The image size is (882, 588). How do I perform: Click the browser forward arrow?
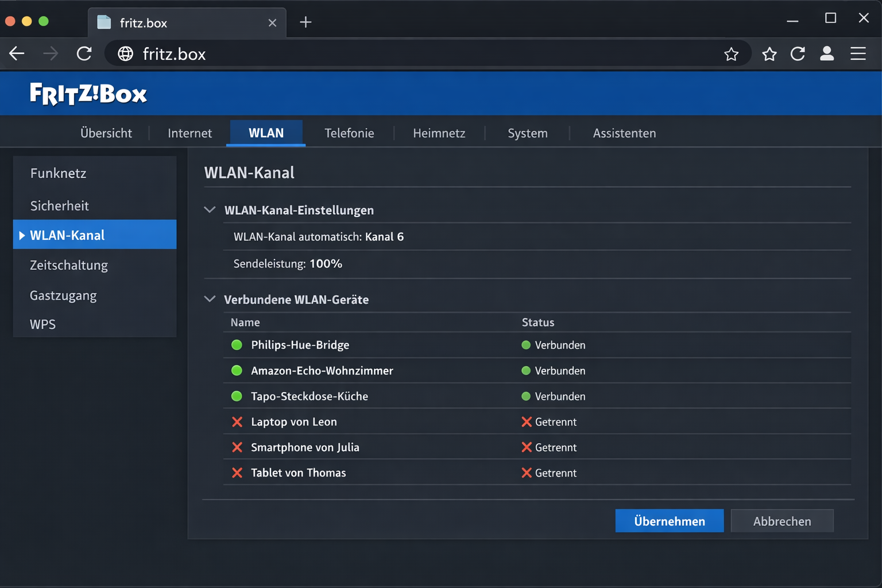tap(51, 54)
